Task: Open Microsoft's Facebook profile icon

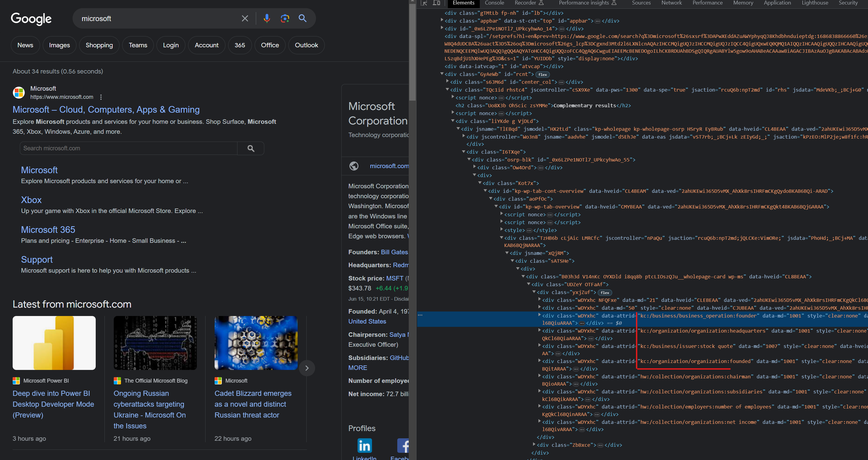Action: (403, 446)
